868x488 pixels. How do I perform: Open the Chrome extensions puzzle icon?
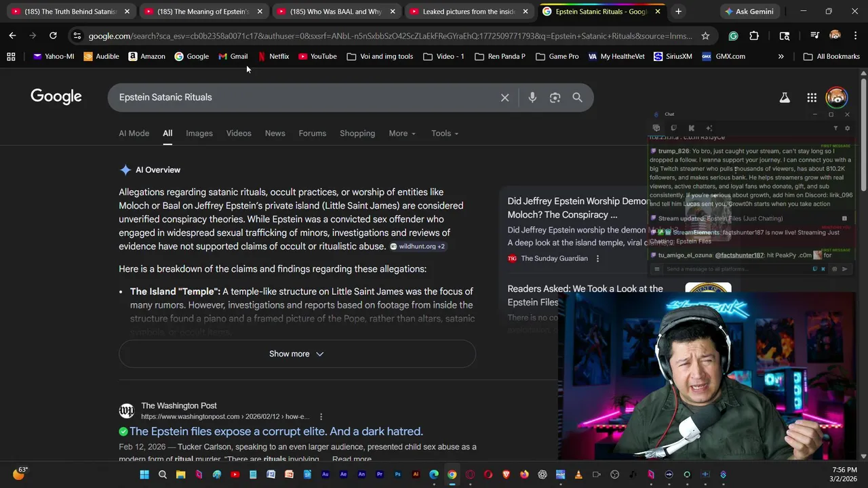(x=754, y=36)
